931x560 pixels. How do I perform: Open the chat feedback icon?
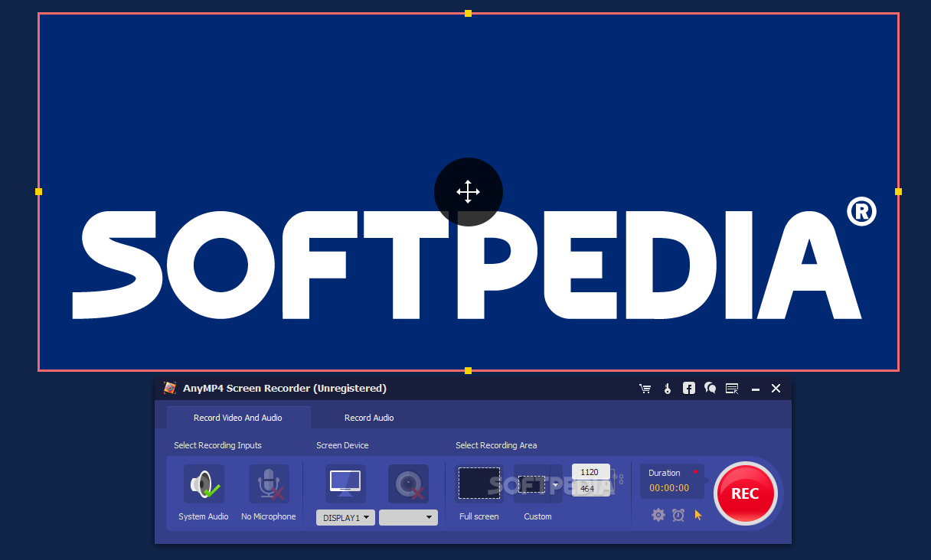[x=710, y=389]
